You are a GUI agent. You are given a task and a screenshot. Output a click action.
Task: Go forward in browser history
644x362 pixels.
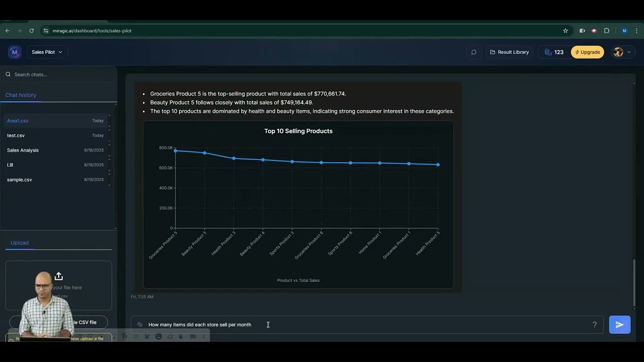[x=20, y=31]
